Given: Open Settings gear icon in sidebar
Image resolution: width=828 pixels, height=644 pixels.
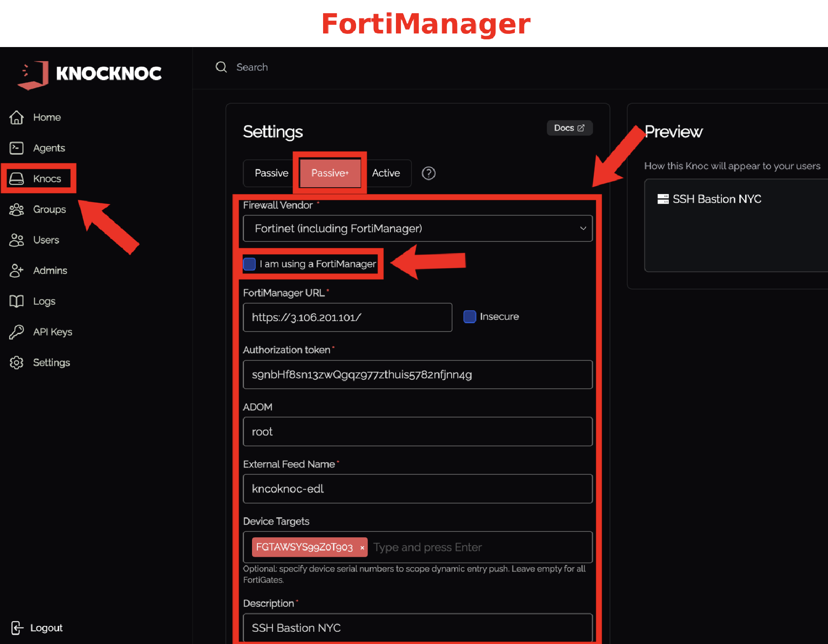Looking at the screenshot, I should click(17, 363).
